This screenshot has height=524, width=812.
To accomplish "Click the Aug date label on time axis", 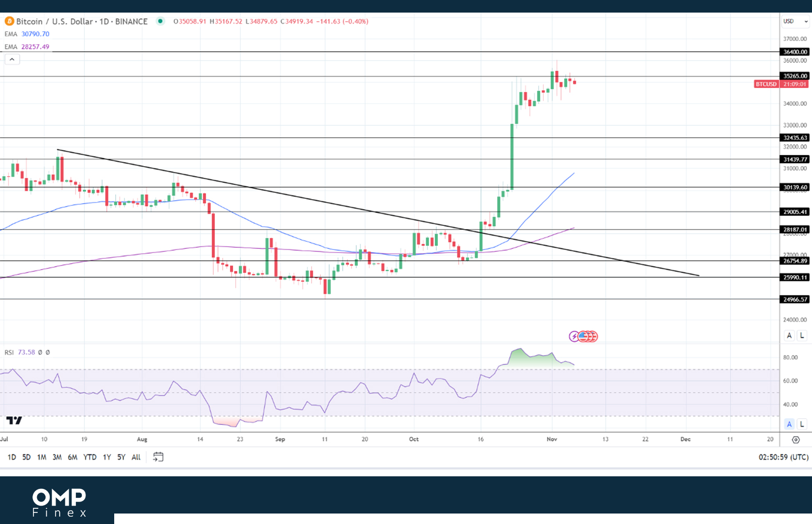I will pyautogui.click(x=142, y=439).
